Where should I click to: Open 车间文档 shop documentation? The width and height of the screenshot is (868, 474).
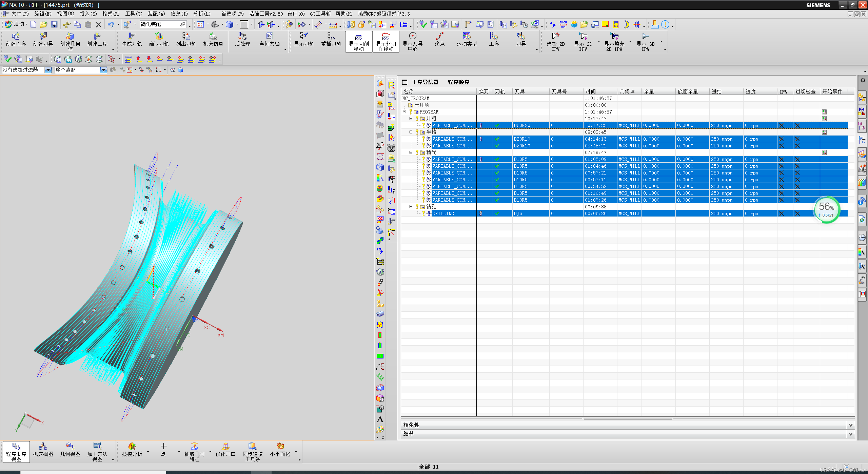(270, 40)
